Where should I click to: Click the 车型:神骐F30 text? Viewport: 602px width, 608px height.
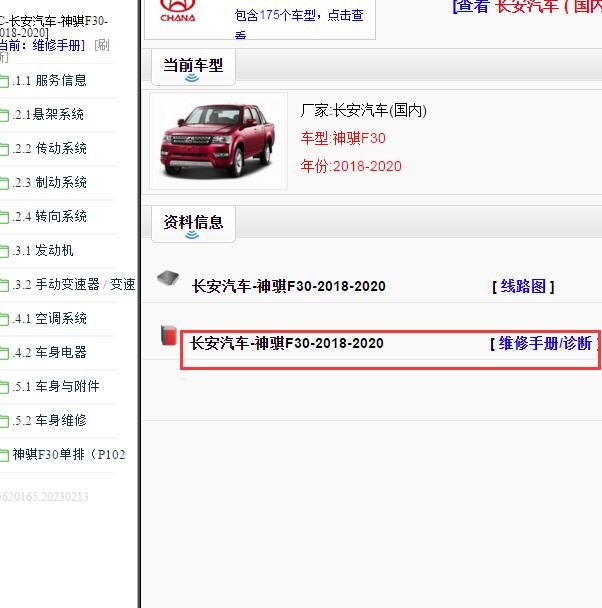343,138
